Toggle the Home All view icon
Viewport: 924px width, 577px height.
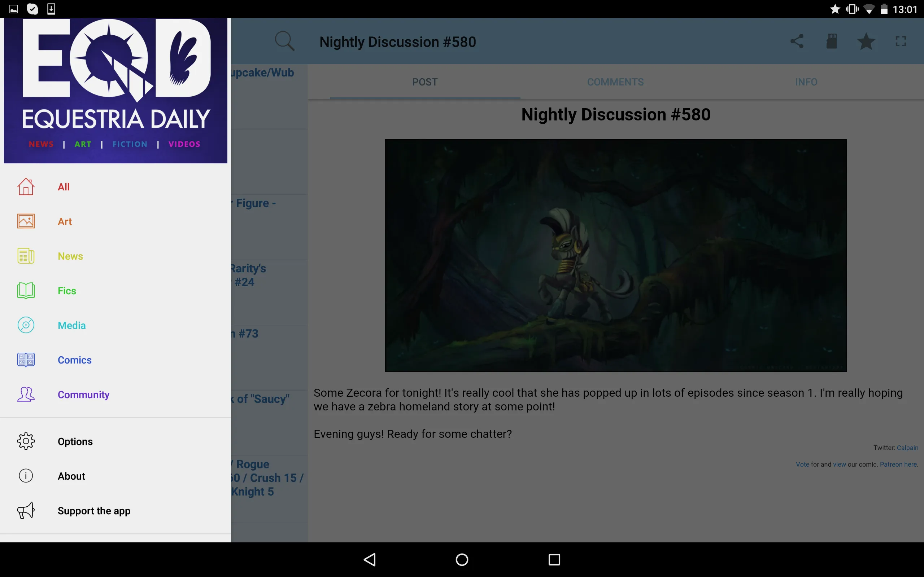[26, 187]
